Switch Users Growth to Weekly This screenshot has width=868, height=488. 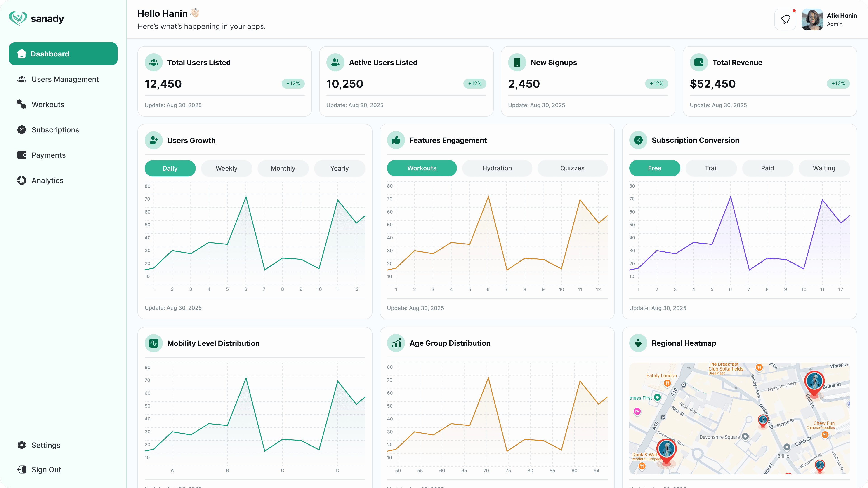[x=226, y=168]
